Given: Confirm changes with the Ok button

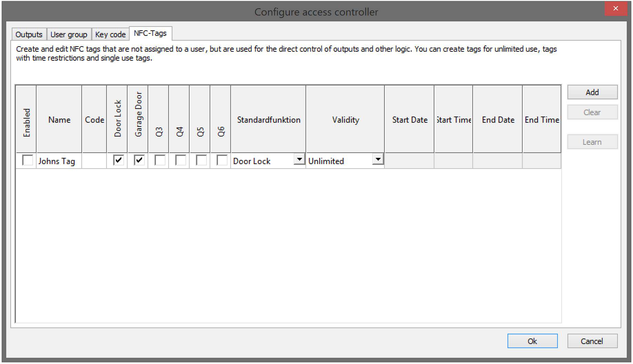Looking at the screenshot, I should [532, 341].
